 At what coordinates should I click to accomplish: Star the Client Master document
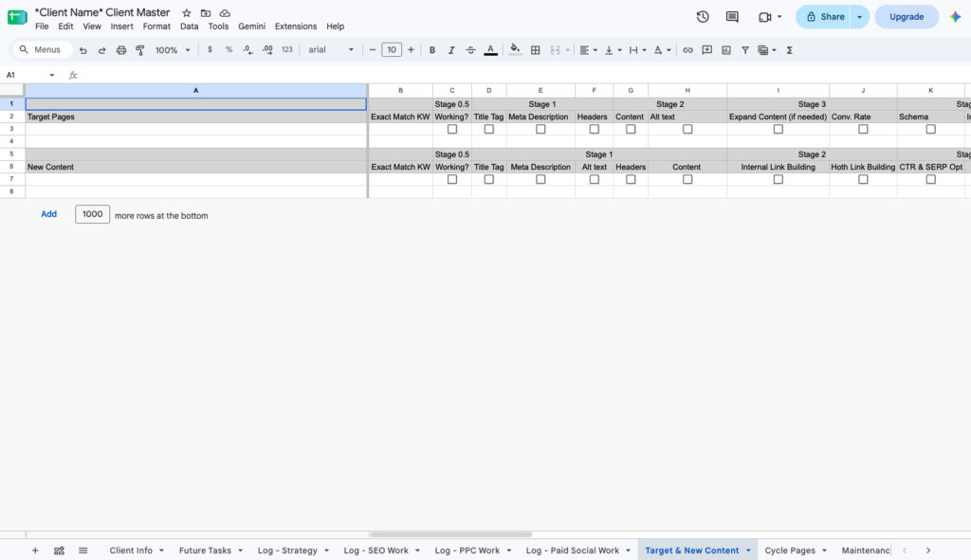[x=187, y=13]
